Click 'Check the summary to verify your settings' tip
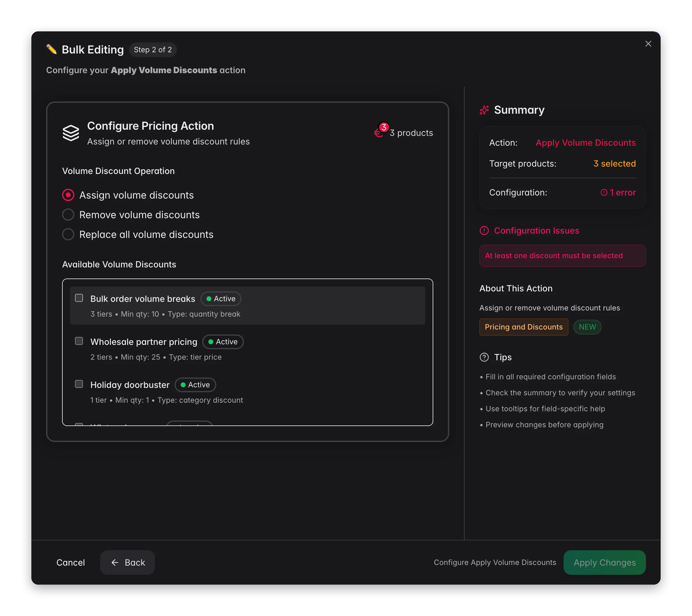This screenshot has height=616, width=692. pyautogui.click(x=560, y=393)
